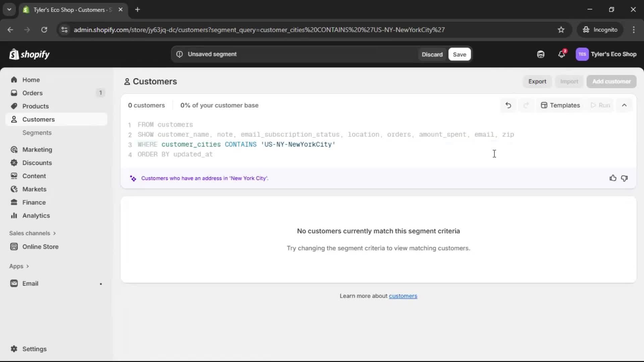Open the notifications bell

[562, 54]
